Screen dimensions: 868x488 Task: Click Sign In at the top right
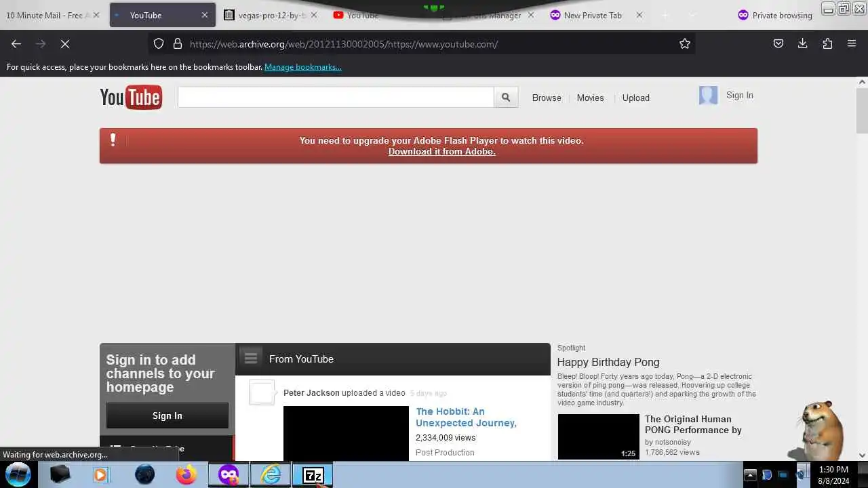click(x=740, y=96)
